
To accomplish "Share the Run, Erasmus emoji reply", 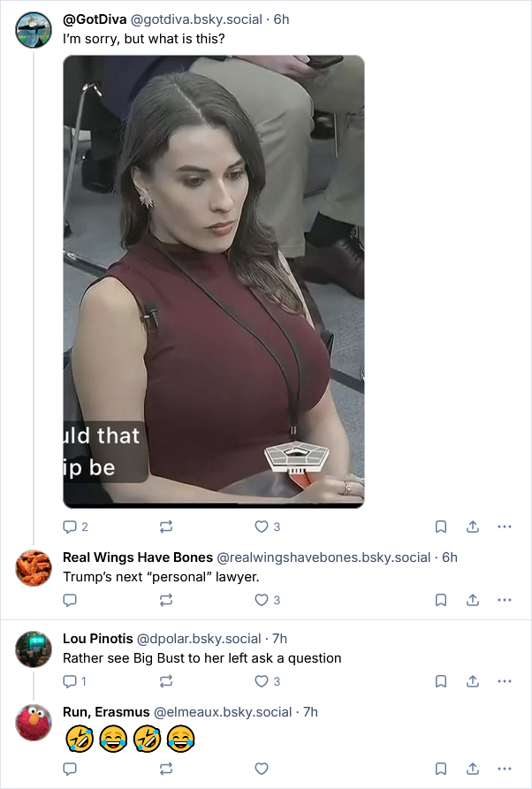I will coord(473,769).
